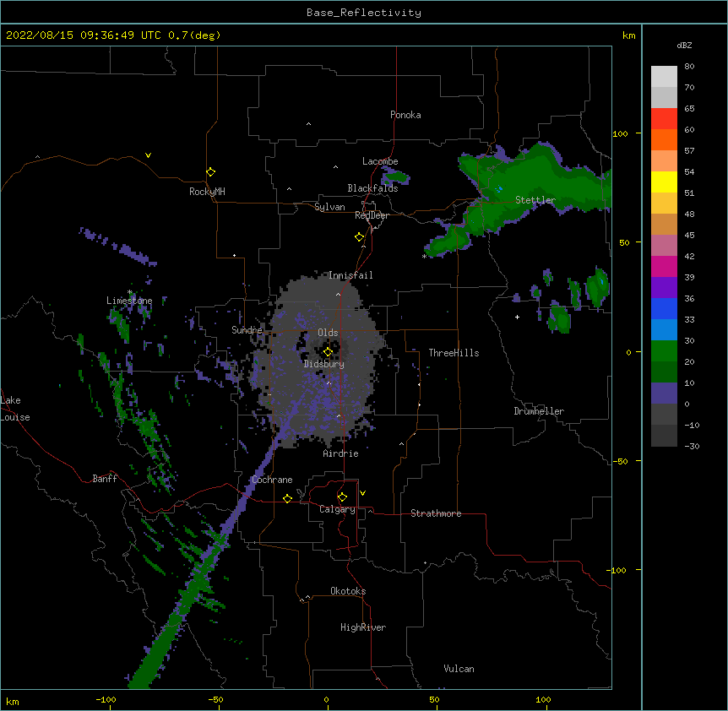Click the 50 tick on the bottom axis
The height and width of the screenshot is (711, 728).
tap(434, 699)
